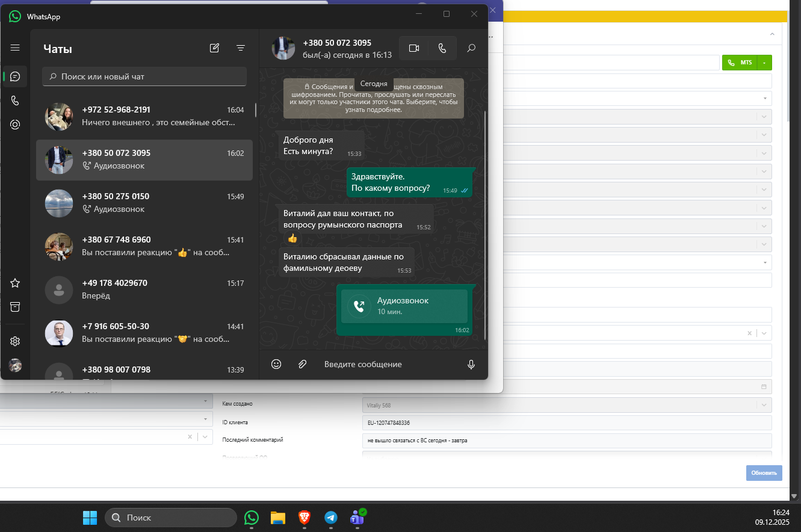Attach a file with paperclip icon

(303, 364)
